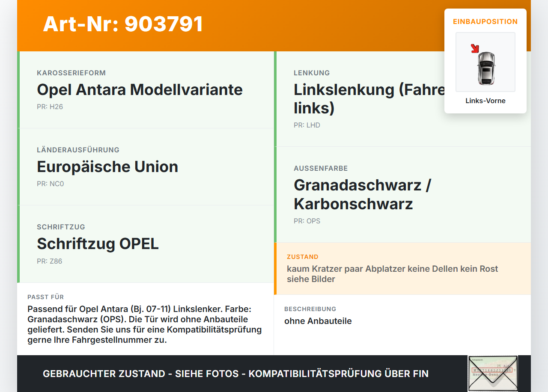Click the KAROSSERIEFORM label
This screenshot has width=548, height=392.
tap(71, 73)
